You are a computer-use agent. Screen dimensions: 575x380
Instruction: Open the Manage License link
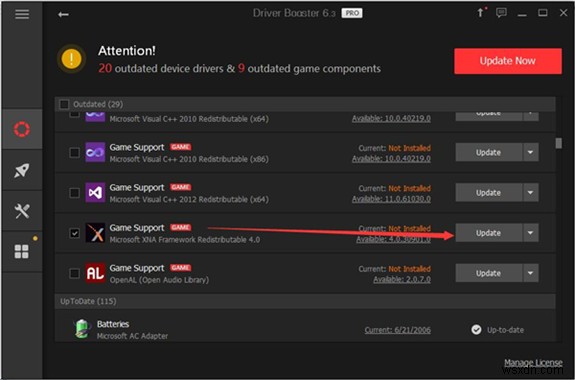click(533, 363)
